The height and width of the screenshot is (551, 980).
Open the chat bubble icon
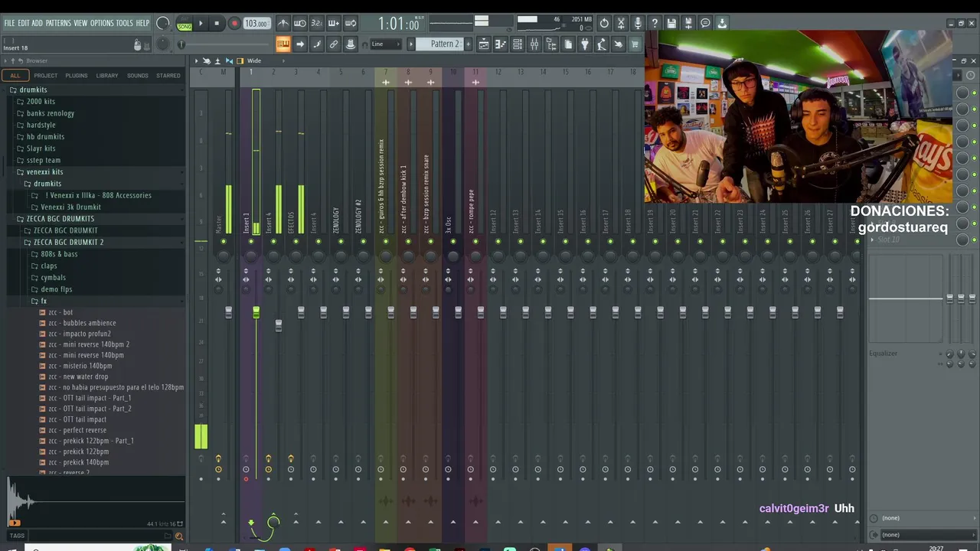pos(705,24)
